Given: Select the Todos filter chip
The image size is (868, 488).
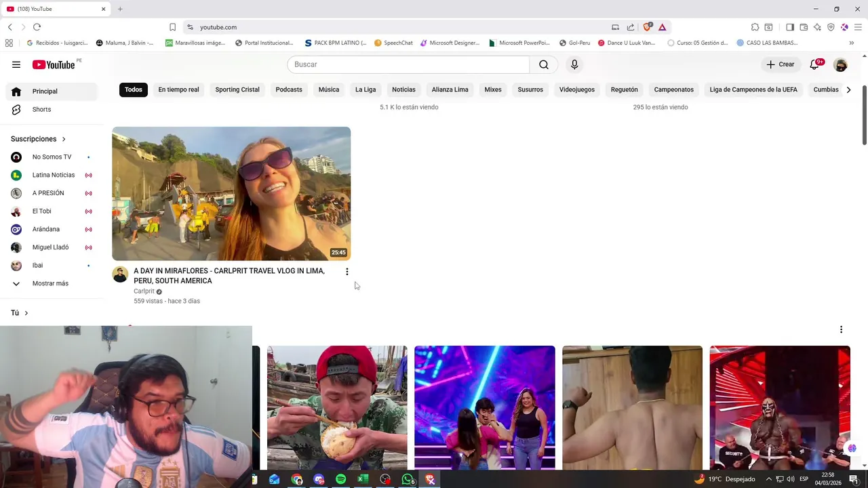Looking at the screenshot, I should [134, 89].
